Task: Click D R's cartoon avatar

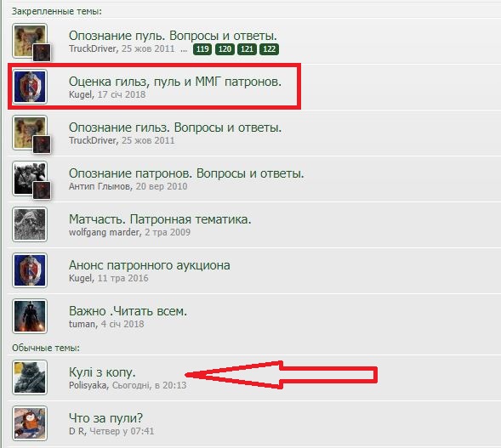Action: click(30, 423)
